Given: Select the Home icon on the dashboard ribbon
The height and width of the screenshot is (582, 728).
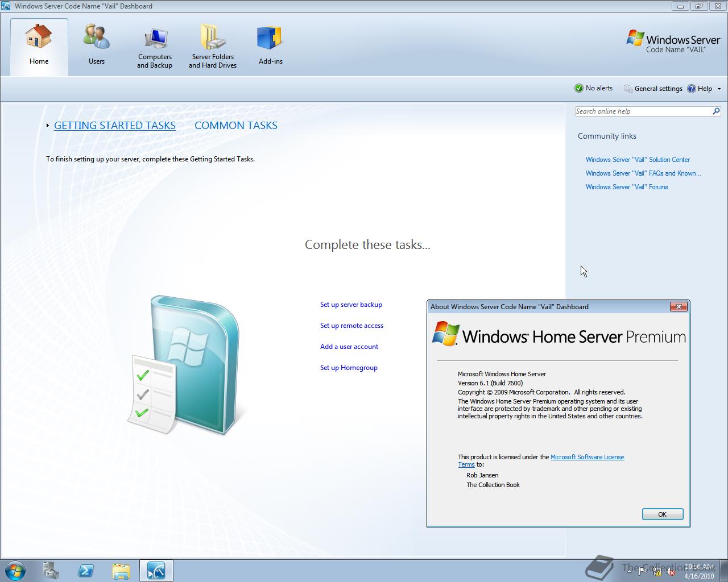Looking at the screenshot, I should click(39, 45).
